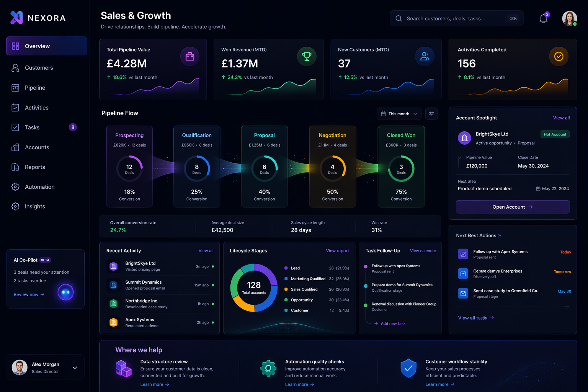Viewport: 588px width, 392px height.
Task: Open View calendar in Task Follow-Up
Action: click(423, 251)
